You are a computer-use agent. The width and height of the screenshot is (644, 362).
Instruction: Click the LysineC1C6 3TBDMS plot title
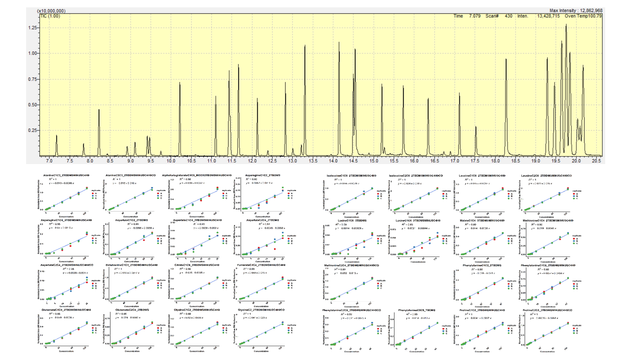352,221
